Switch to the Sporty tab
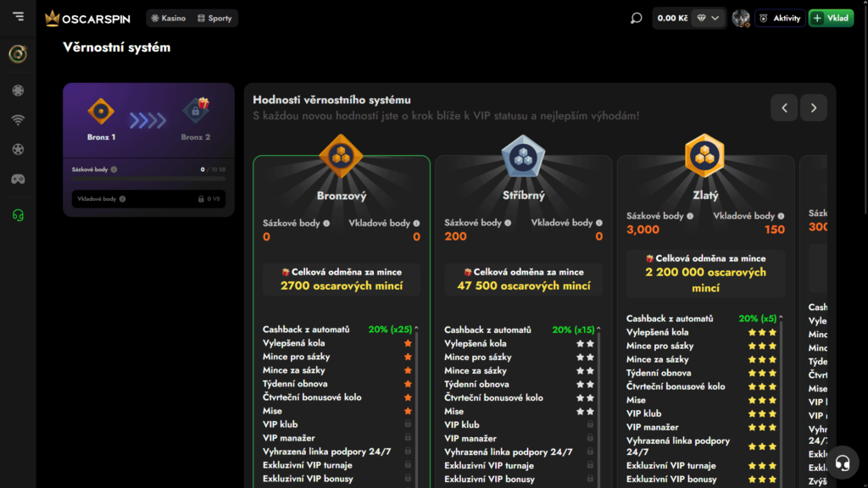The image size is (868, 488). click(x=214, y=19)
